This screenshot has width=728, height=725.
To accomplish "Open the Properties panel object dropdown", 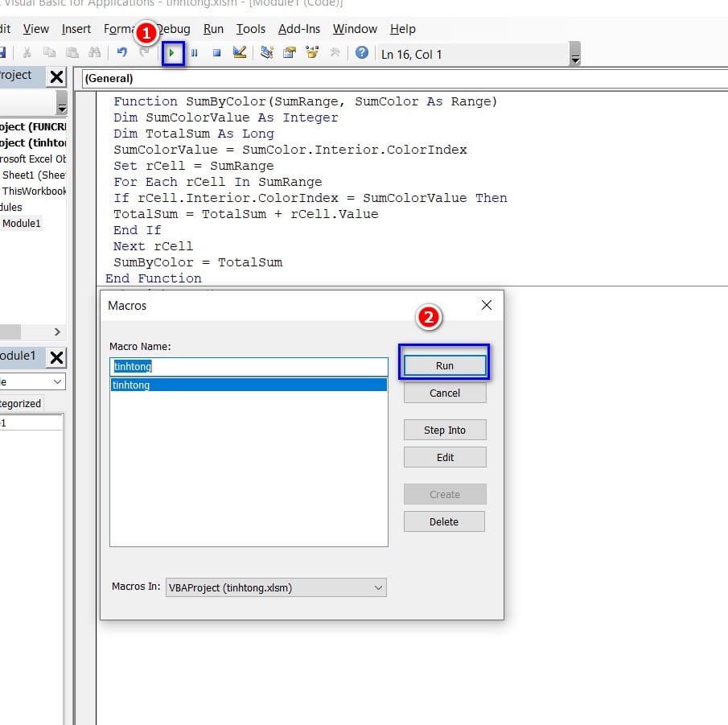I will 57,381.
